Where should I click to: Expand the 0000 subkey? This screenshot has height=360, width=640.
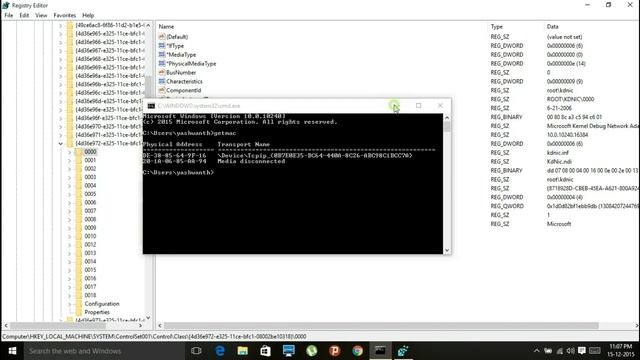pyautogui.click(x=69, y=152)
